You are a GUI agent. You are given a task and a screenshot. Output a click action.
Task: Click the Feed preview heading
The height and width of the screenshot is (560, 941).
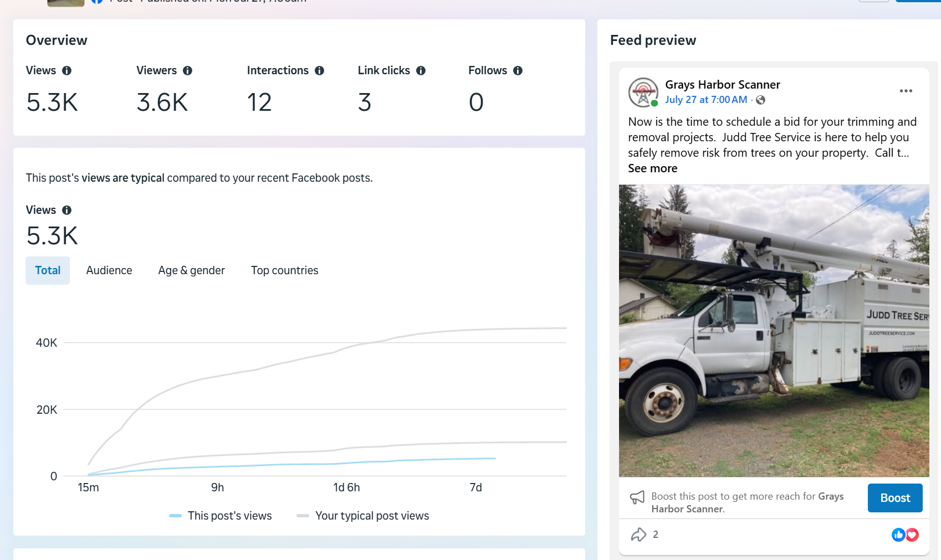(653, 40)
